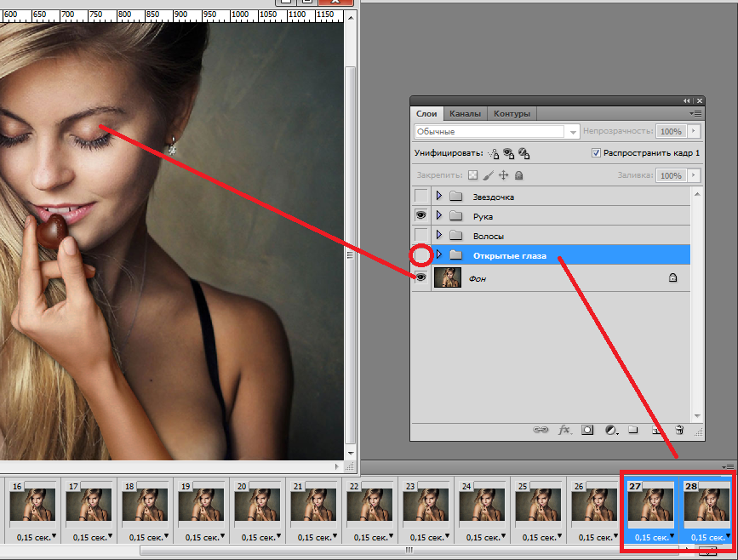Viewport: 738px width, 560px height.
Task: Open the Обычные blend mode dropdown
Action: (x=574, y=132)
